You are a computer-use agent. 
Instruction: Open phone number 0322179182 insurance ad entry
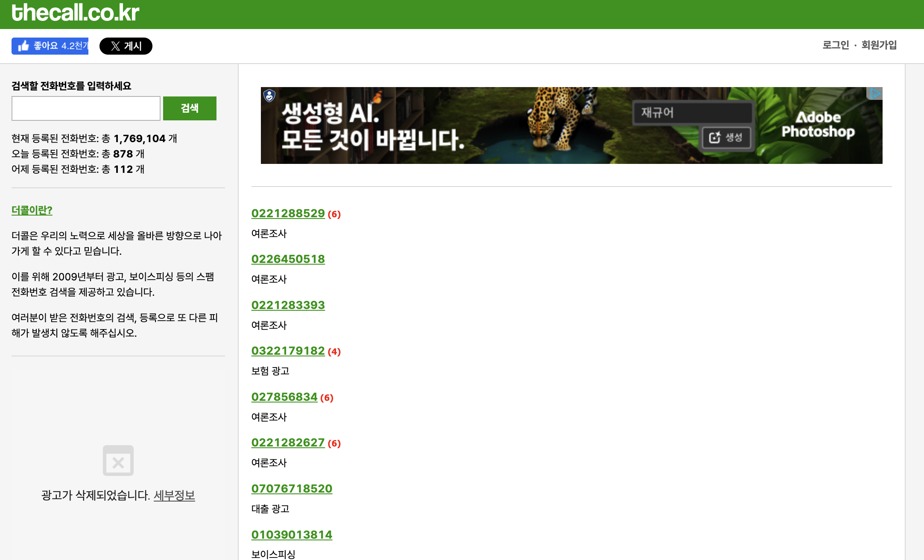point(288,351)
